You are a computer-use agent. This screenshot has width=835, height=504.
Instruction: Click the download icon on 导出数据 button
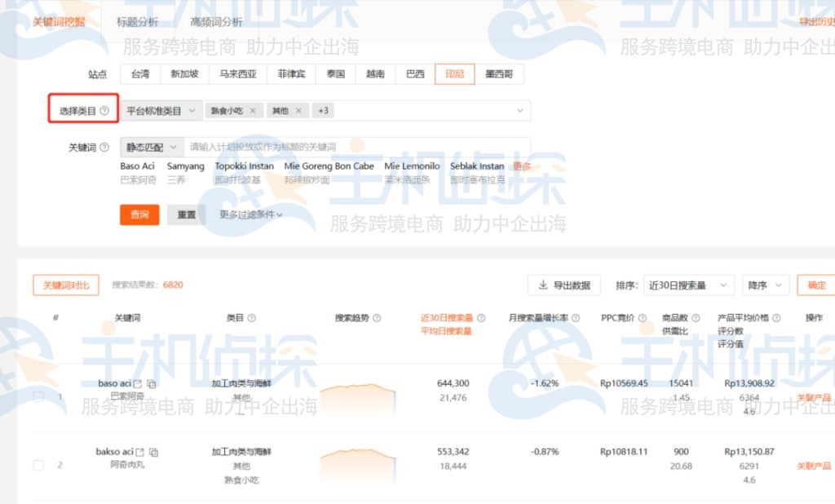[544, 285]
